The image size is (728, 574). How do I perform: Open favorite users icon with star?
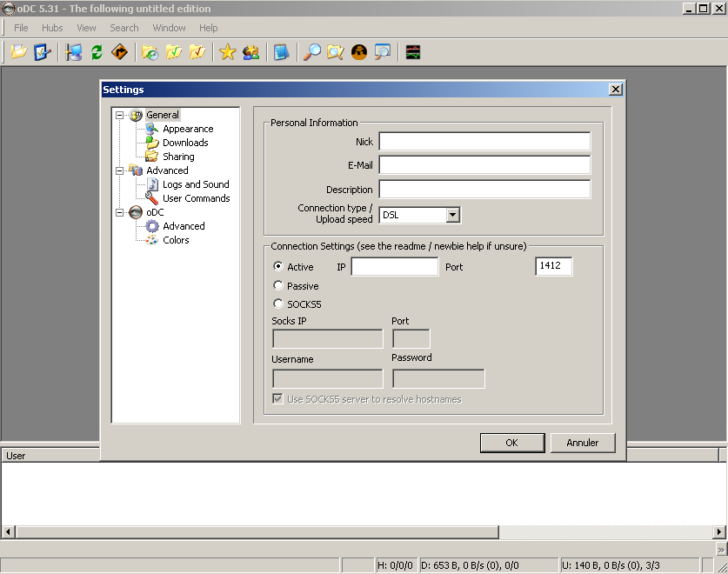[250, 51]
